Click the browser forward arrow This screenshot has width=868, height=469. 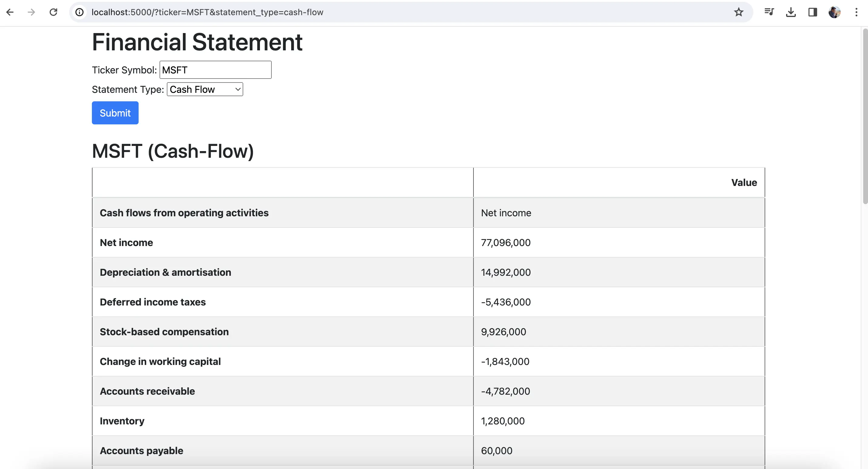31,12
